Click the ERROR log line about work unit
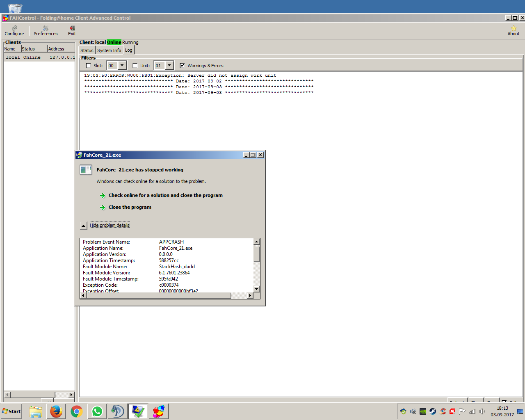Viewport: 525px width, 420px height. (180, 75)
